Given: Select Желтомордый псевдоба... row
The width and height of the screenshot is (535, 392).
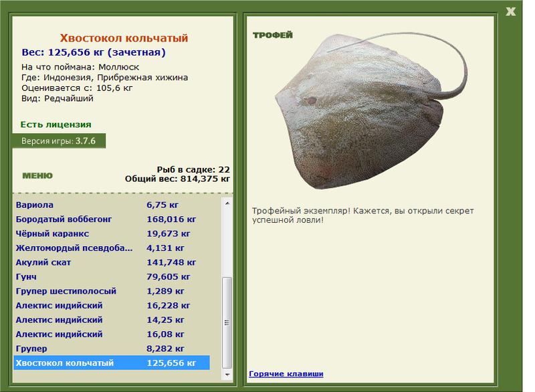Looking at the screenshot, I should [x=112, y=248].
